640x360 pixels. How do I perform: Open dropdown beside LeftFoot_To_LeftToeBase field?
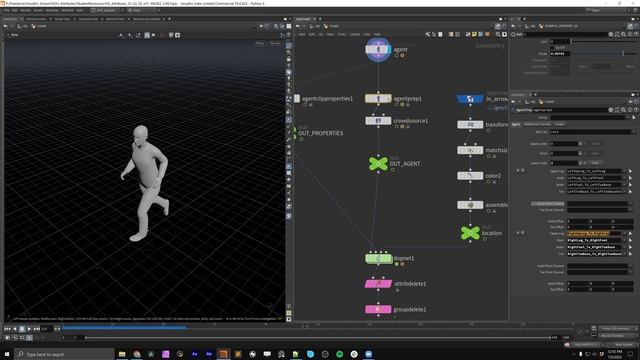pos(624,184)
